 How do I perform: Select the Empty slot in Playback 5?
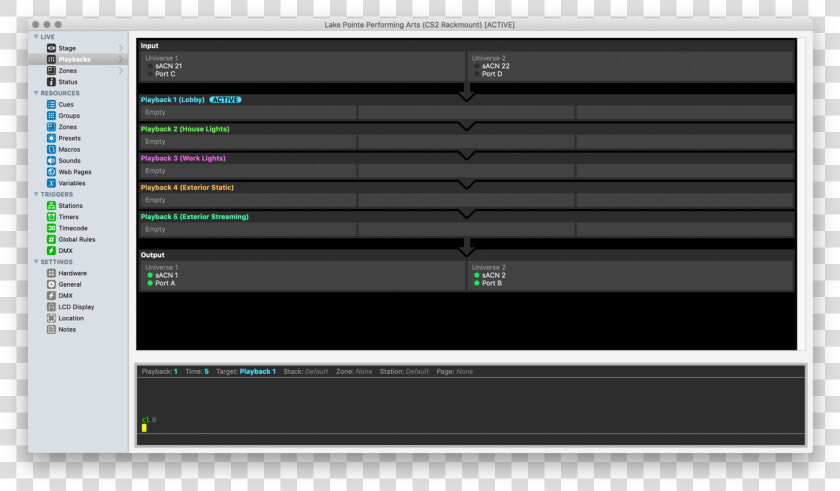tap(248, 229)
